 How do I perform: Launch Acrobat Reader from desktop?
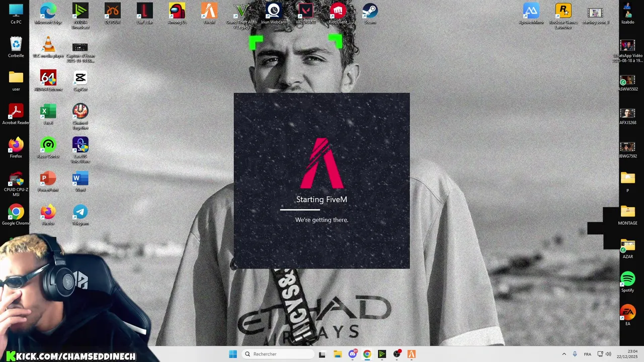tap(16, 114)
